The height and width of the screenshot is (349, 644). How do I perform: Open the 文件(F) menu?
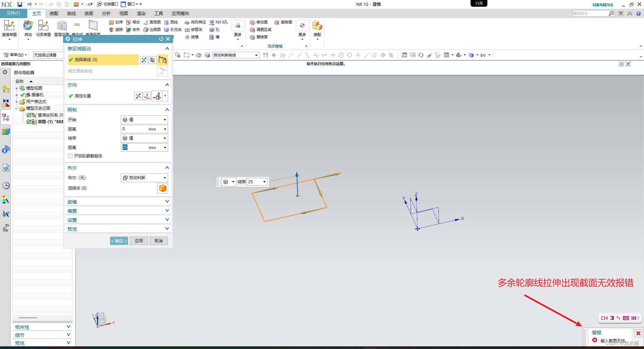13,13
